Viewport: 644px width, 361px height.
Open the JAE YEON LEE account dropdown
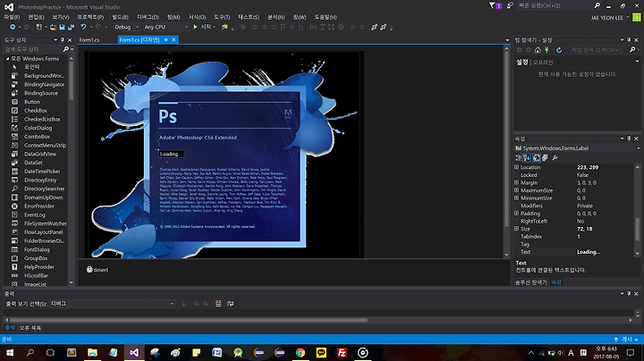610,18
